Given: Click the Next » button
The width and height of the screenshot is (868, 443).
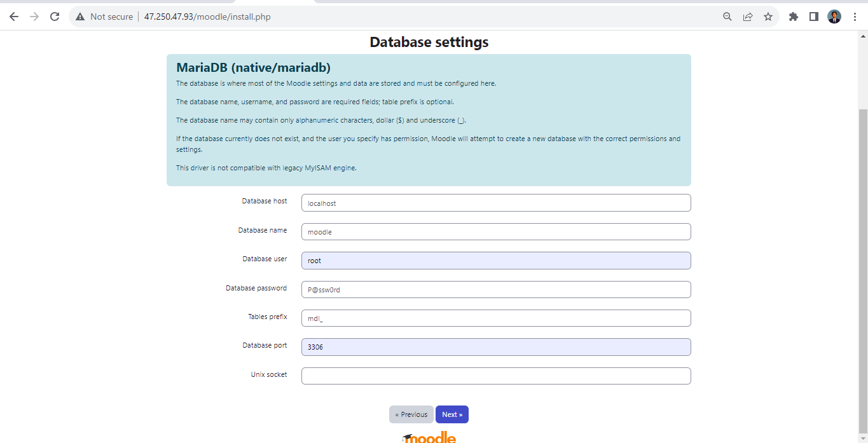Looking at the screenshot, I should tap(452, 414).
